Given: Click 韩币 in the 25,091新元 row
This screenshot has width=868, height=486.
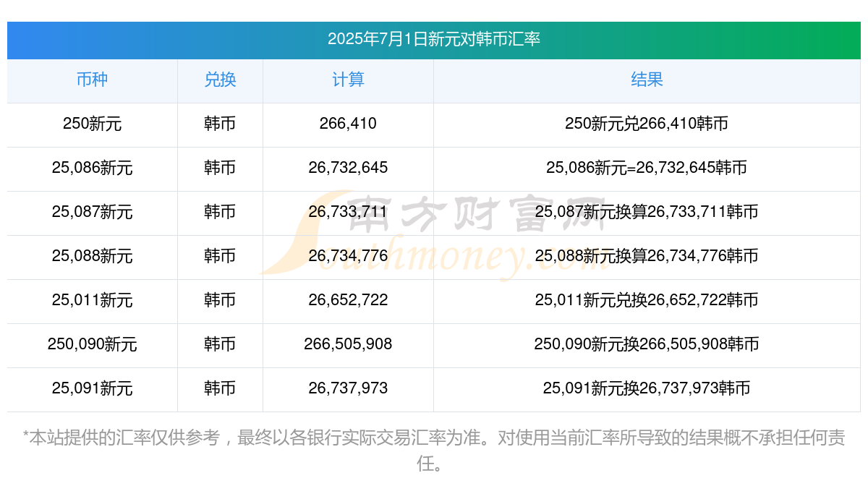Looking at the screenshot, I should pos(220,388).
